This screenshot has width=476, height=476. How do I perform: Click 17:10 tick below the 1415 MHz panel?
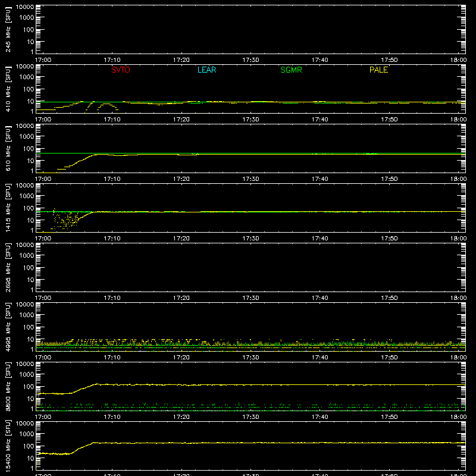click(x=112, y=239)
